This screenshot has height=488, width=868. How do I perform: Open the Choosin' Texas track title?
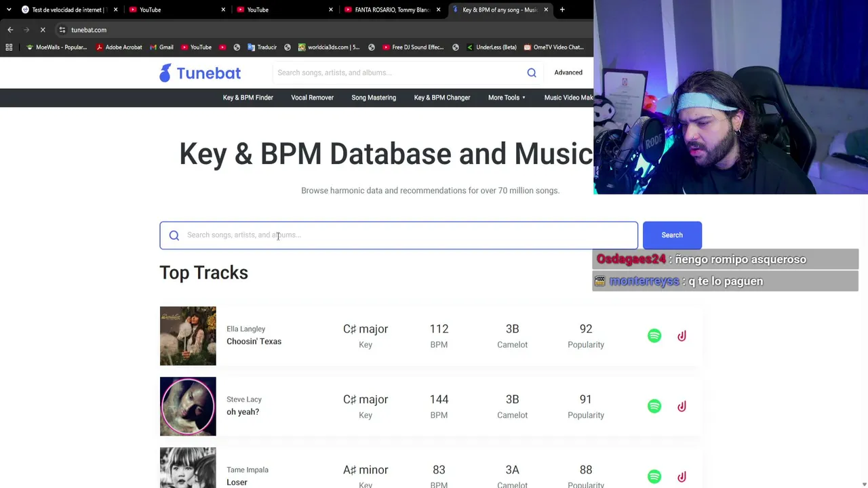254,342
